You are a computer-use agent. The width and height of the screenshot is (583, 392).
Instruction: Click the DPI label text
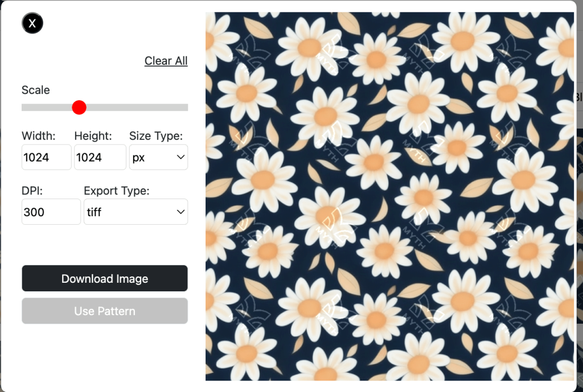[x=32, y=191]
